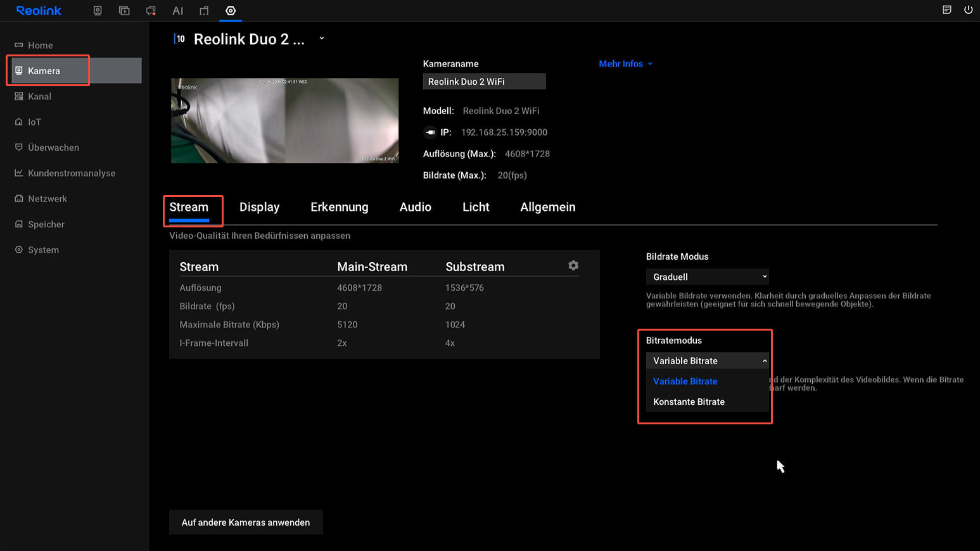Image resolution: width=980 pixels, height=551 pixels.
Task: Click the Substream column header
Action: pos(475,267)
